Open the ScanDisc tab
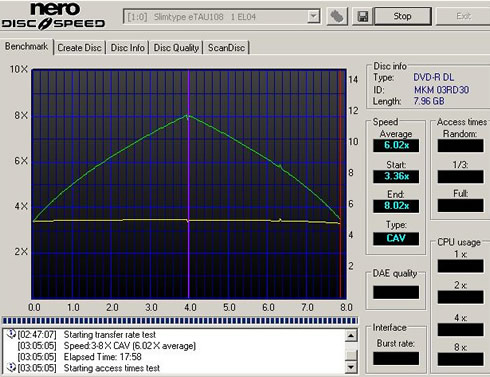 pos(226,48)
